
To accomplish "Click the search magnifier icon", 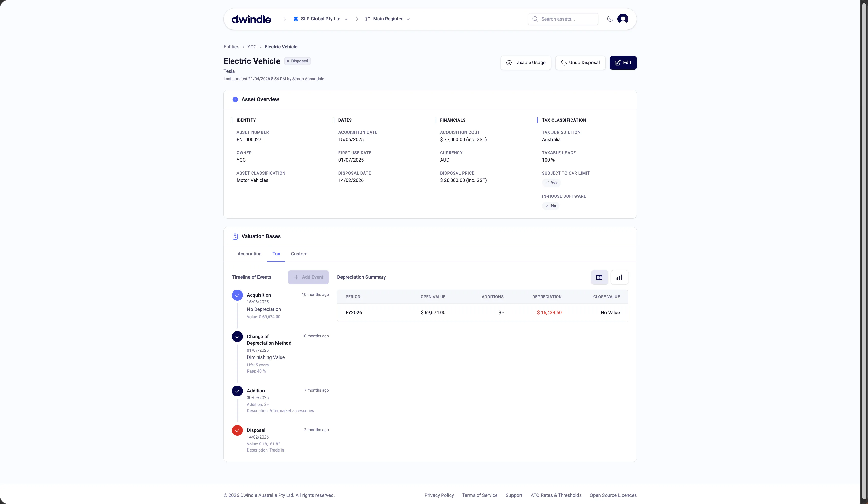I will point(535,19).
